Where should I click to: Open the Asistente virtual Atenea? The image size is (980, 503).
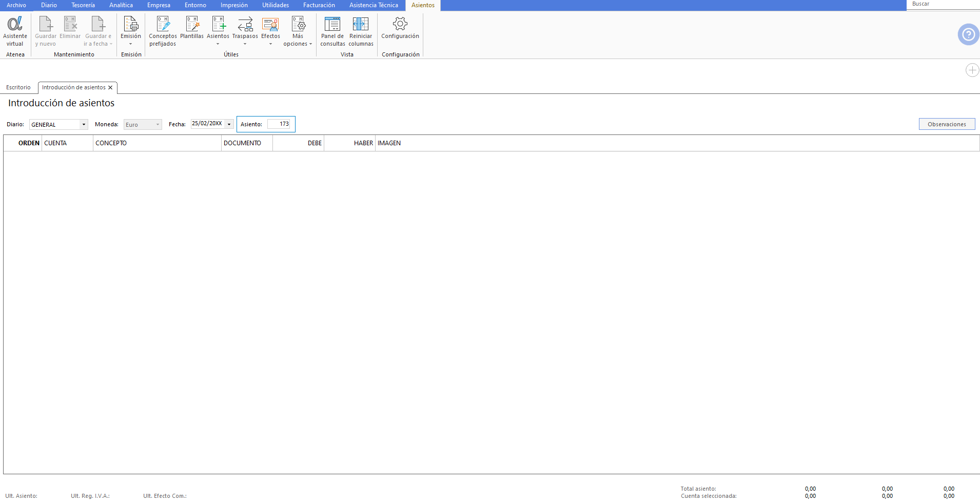coord(15,31)
